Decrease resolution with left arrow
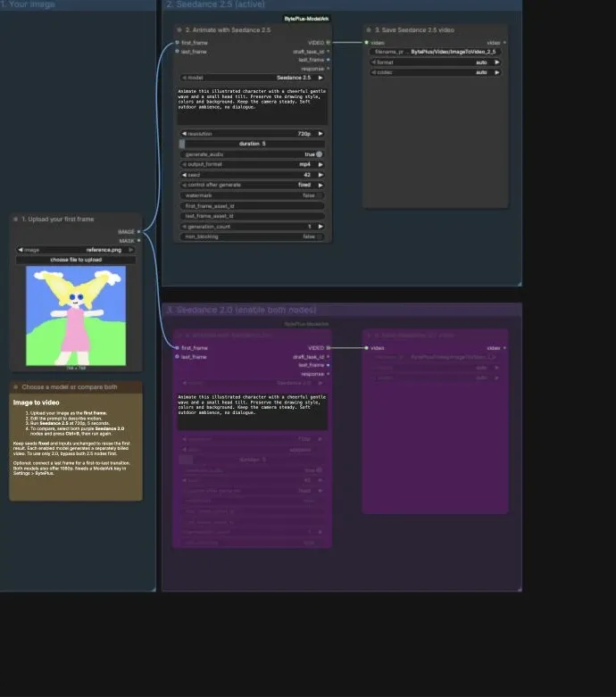 click(184, 134)
